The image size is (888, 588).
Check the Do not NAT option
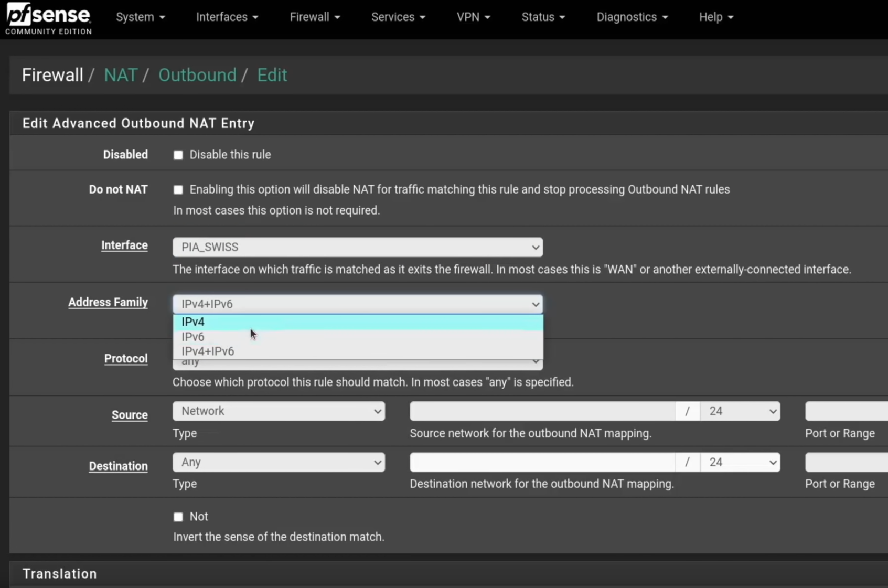(x=178, y=190)
